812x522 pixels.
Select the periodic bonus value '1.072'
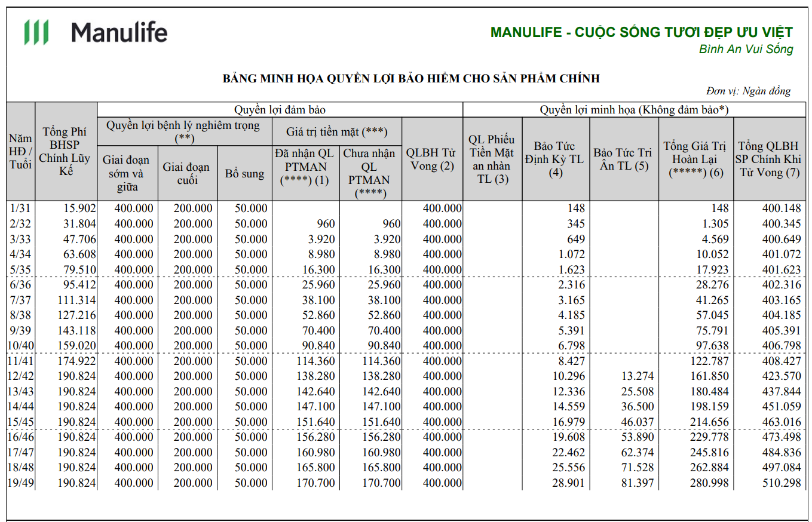572,254
